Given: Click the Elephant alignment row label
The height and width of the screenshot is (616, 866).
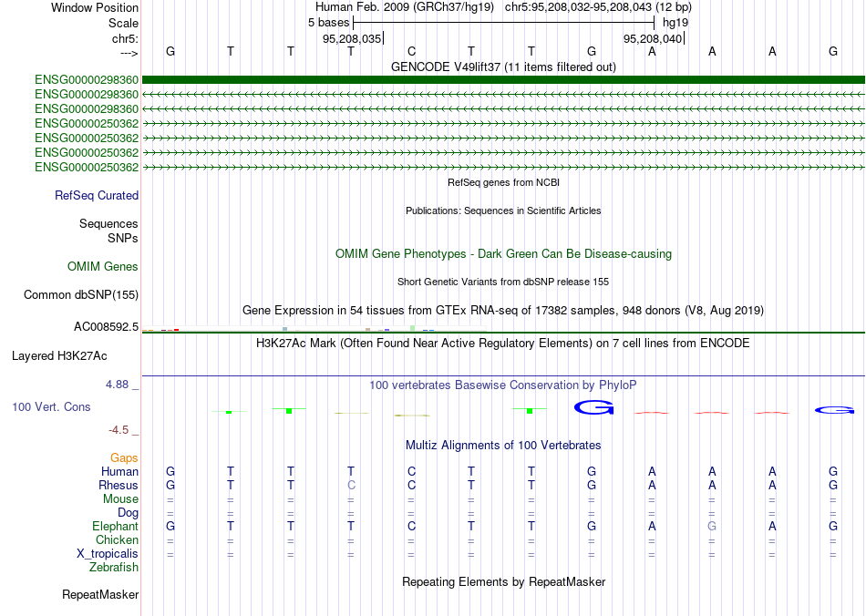Looking at the screenshot, I should click(115, 526).
